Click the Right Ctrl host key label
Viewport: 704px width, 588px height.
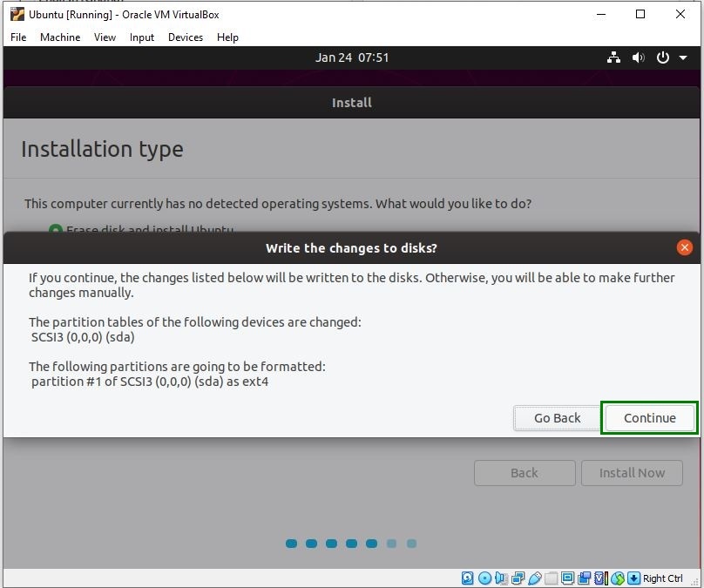[x=663, y=578]
